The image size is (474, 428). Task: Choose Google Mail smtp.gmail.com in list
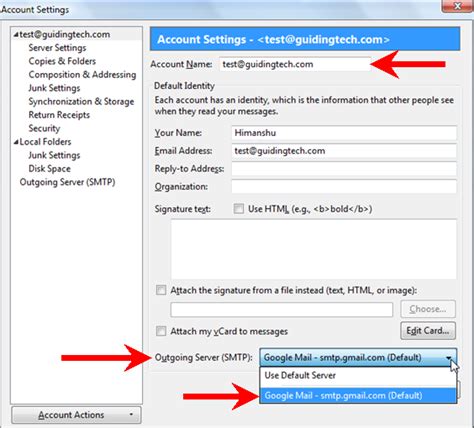tap(358, 396)
